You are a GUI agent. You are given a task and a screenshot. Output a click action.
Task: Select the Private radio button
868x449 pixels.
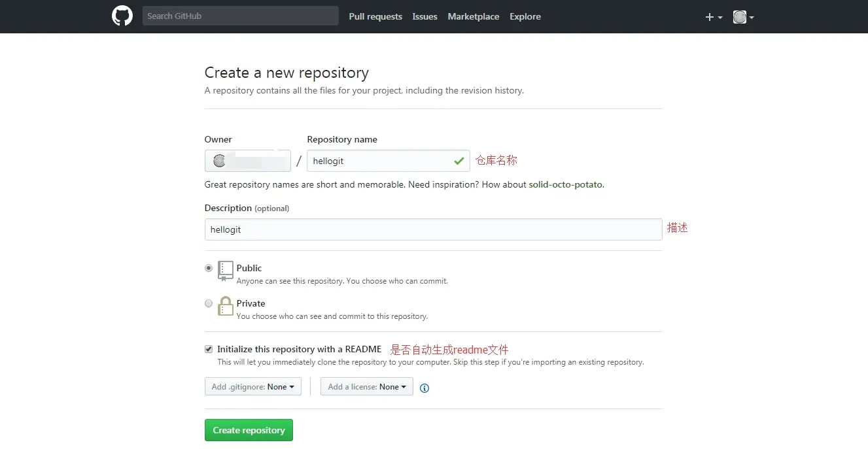[x=209, y=303]
